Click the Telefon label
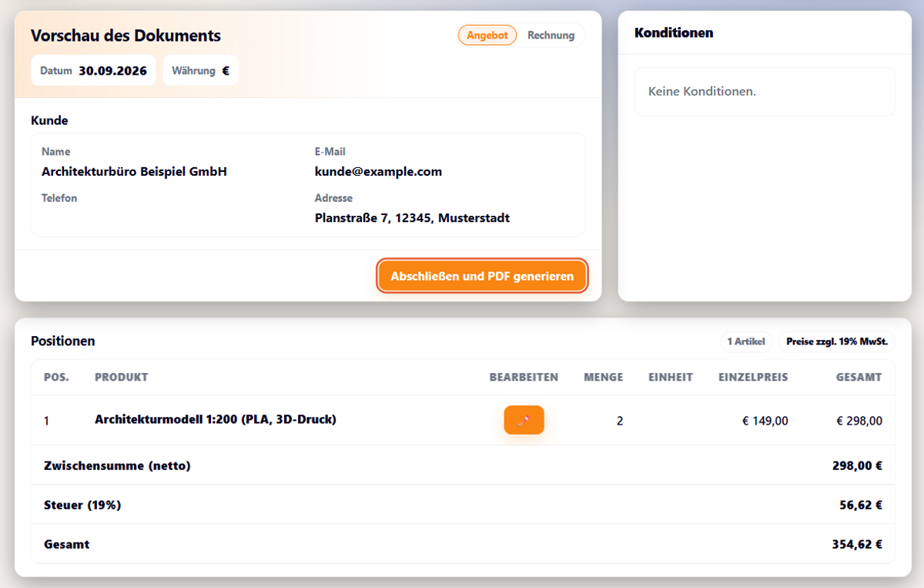Image resolution: width=924 pixels, height=588 pixels. [59, 198]
